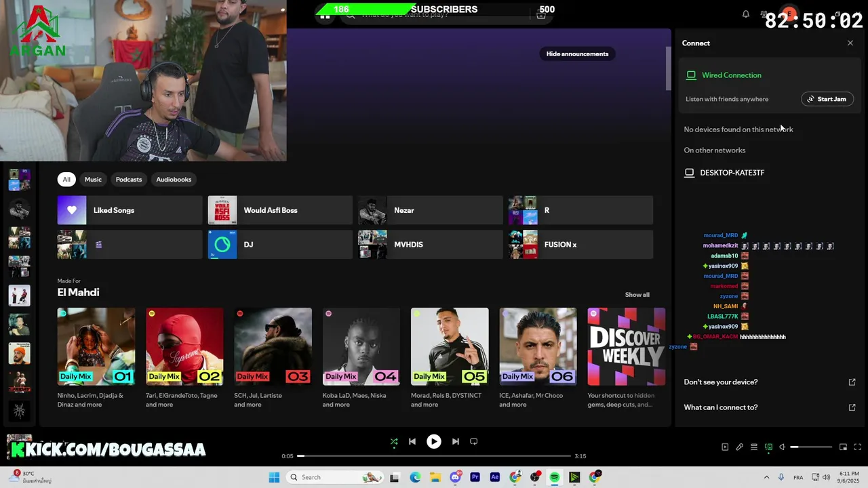The image size is (868, 488).
Task: Seek along the song progress bar
Action: (434, 456)
